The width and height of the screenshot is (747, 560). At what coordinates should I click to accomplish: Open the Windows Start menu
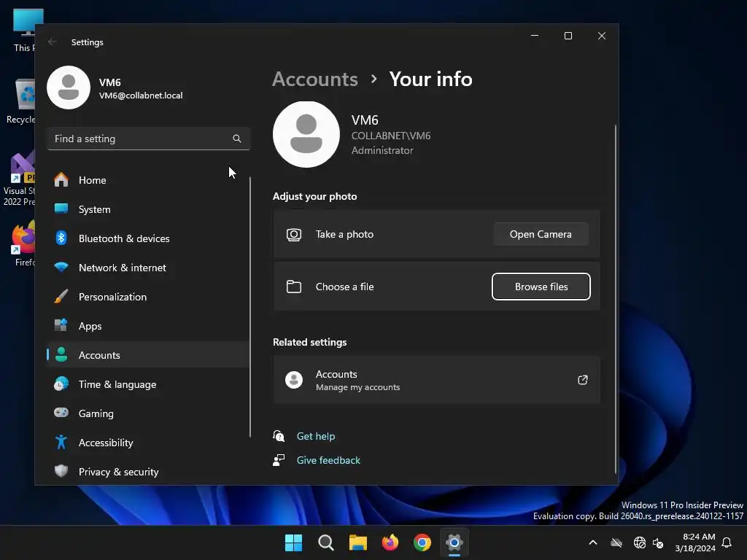293,542
